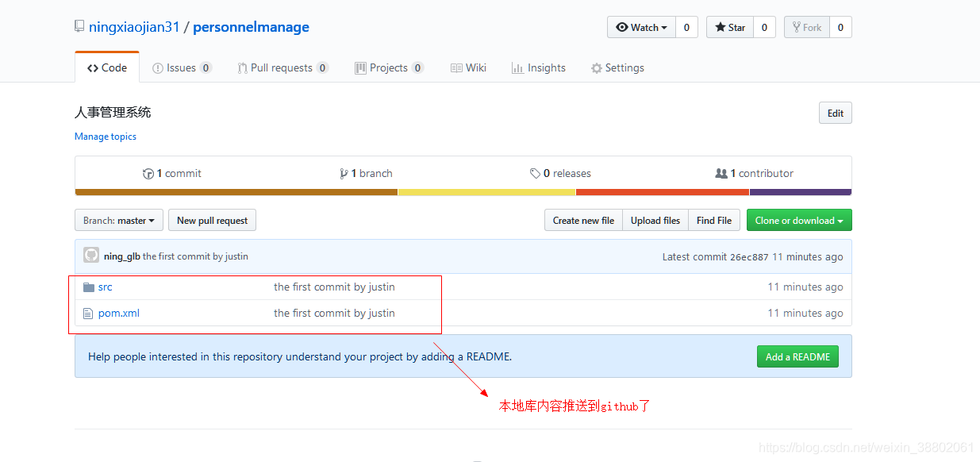Click the branch icon beside 1 branch

[x=344, y=174]
